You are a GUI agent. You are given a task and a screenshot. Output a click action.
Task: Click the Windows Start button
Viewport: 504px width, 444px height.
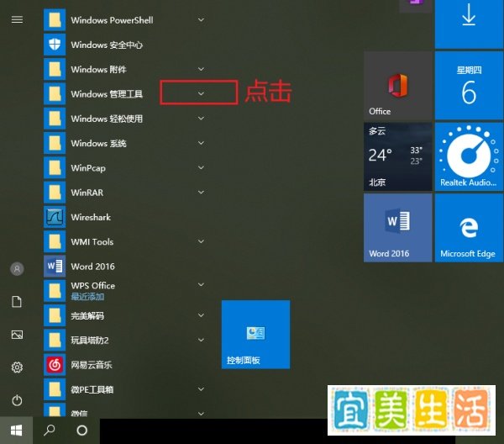pos(16,431)
